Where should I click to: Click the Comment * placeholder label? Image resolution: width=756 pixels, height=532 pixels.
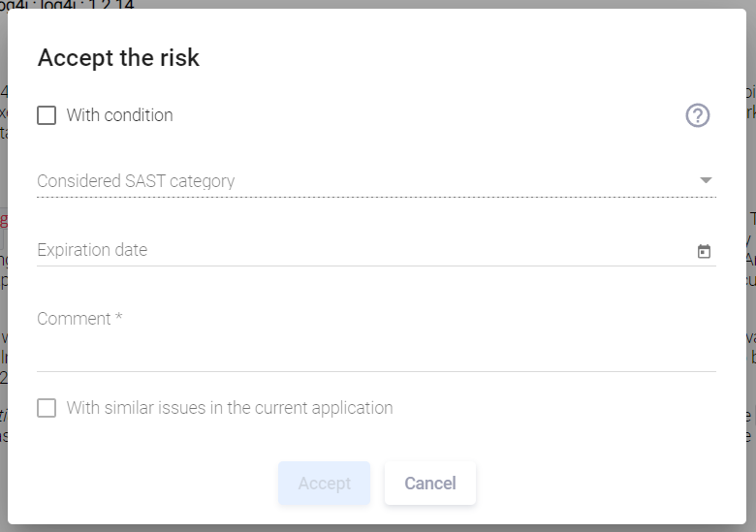point(79,319)
